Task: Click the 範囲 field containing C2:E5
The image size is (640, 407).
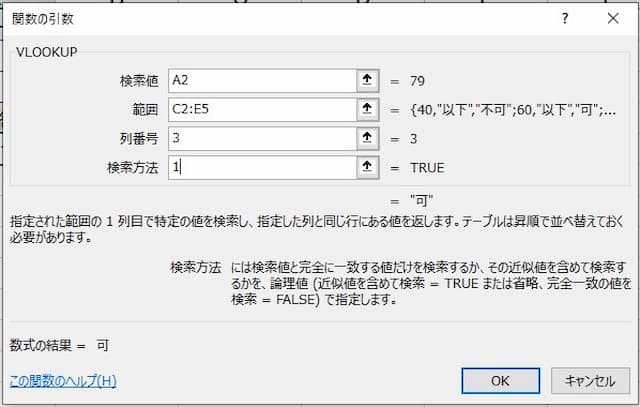Action: (262, 109)
